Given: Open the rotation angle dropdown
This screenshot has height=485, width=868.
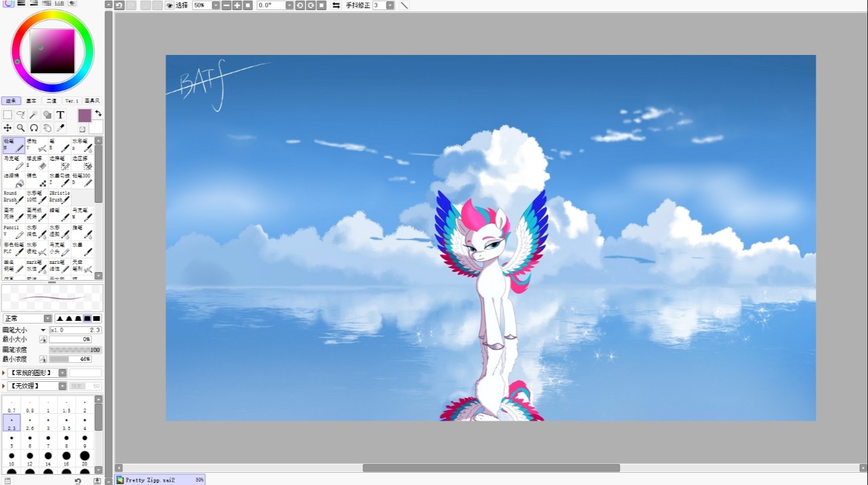Looking at the screenshot, I should (x=290, y=5).
